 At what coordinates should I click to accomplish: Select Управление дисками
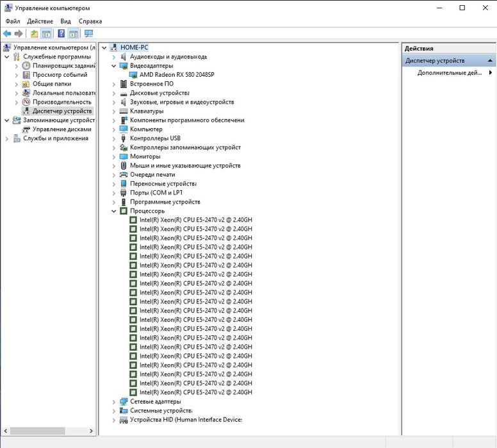point(62,129)
